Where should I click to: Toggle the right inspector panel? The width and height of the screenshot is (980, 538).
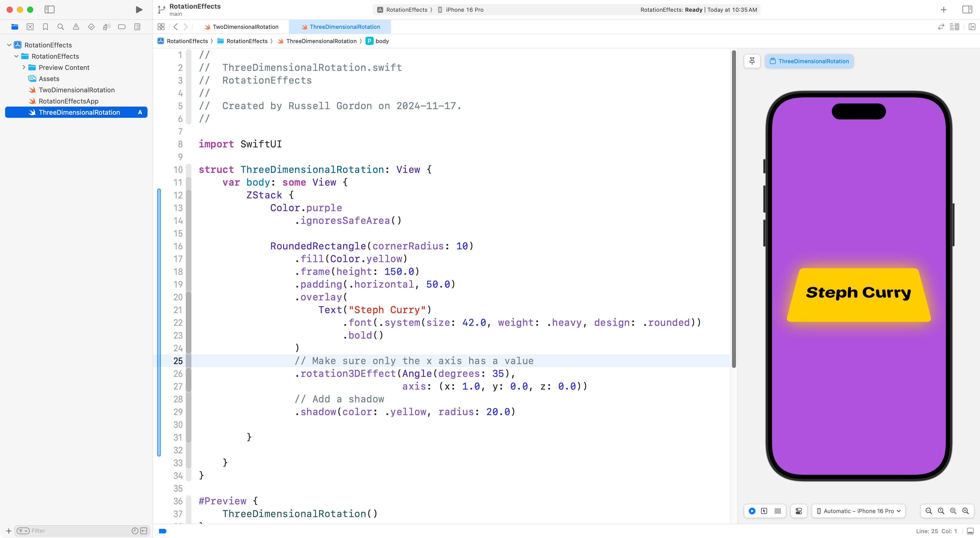click(967, 9)
